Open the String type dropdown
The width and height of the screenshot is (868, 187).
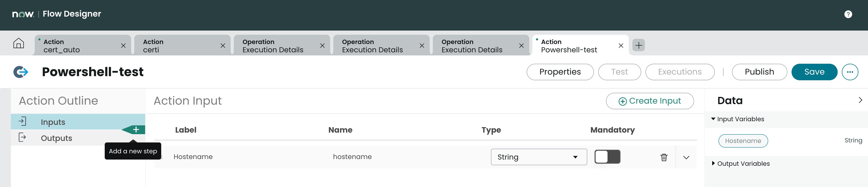(x=539, y=157)
